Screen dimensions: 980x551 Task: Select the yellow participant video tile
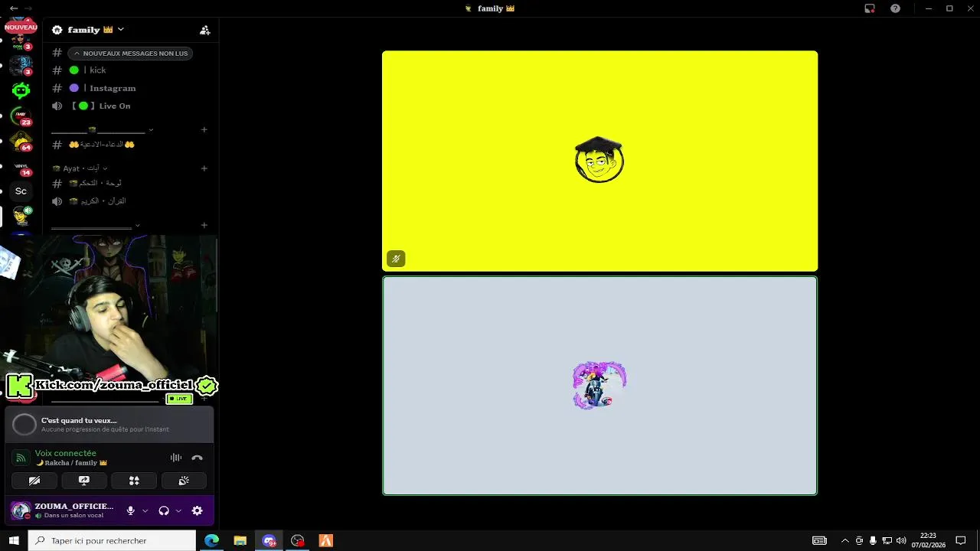[599, 161]
